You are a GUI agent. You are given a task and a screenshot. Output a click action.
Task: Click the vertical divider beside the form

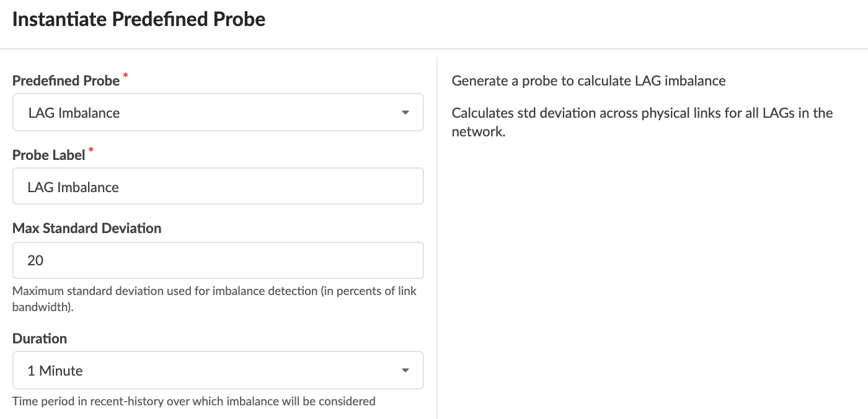pos(437,248)
